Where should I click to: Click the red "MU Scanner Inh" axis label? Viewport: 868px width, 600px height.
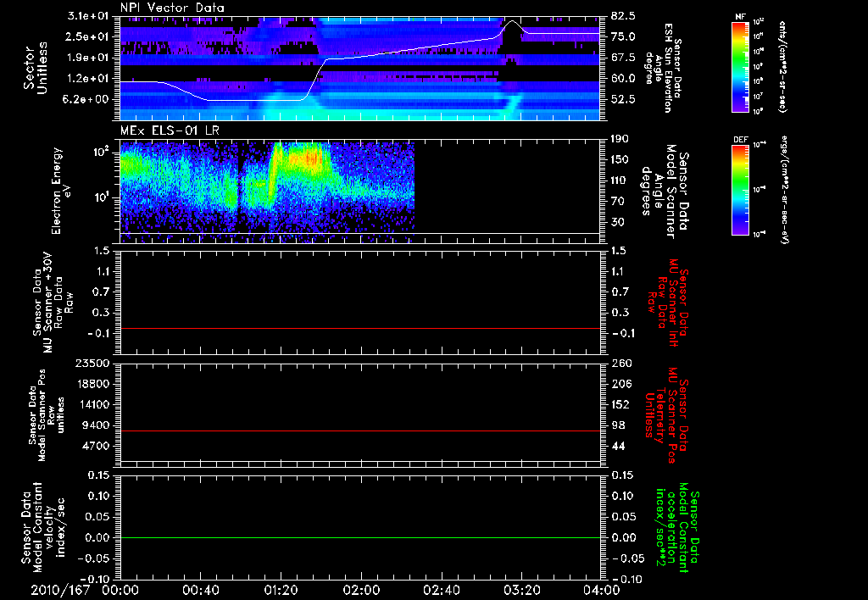(668, 303)
